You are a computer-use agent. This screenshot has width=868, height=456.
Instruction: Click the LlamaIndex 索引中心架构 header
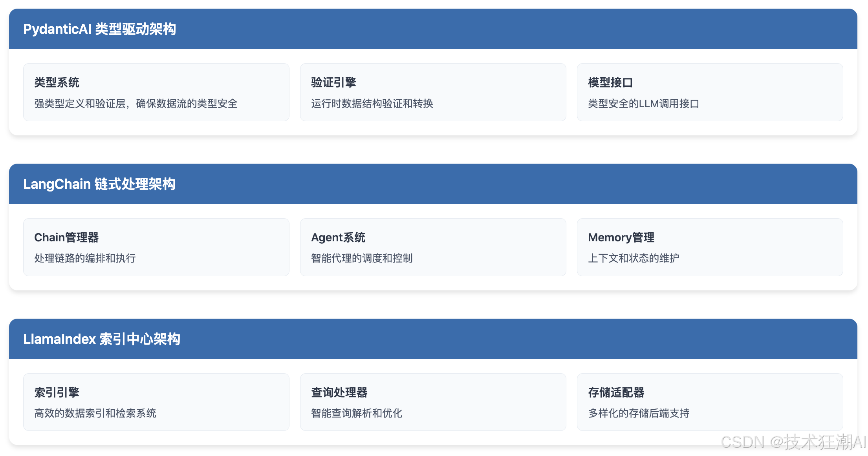[102, 339]
